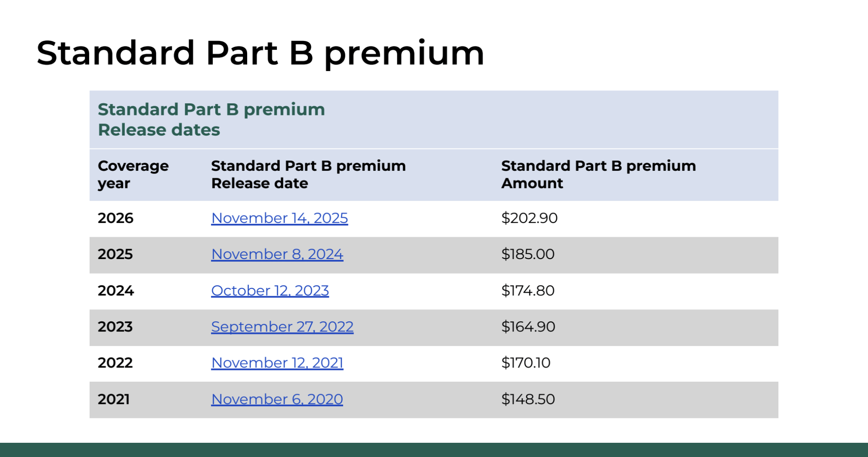
Task: Open the November 8, 2024 release link
Action: [x=277, y=254]
